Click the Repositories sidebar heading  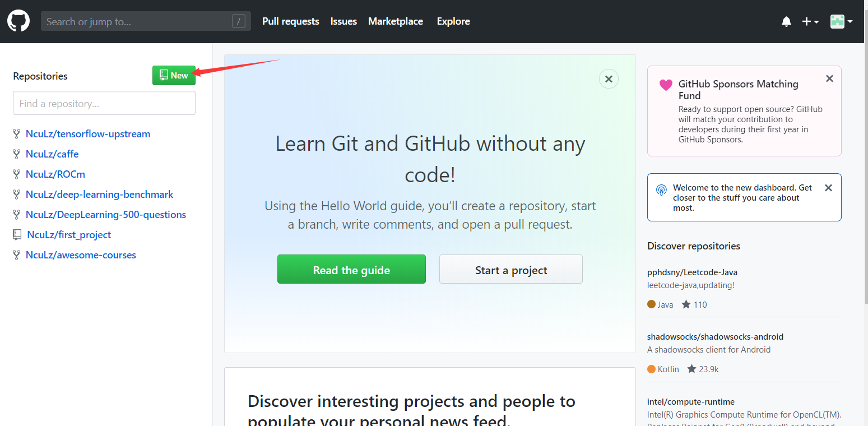[x=40, y=76]
